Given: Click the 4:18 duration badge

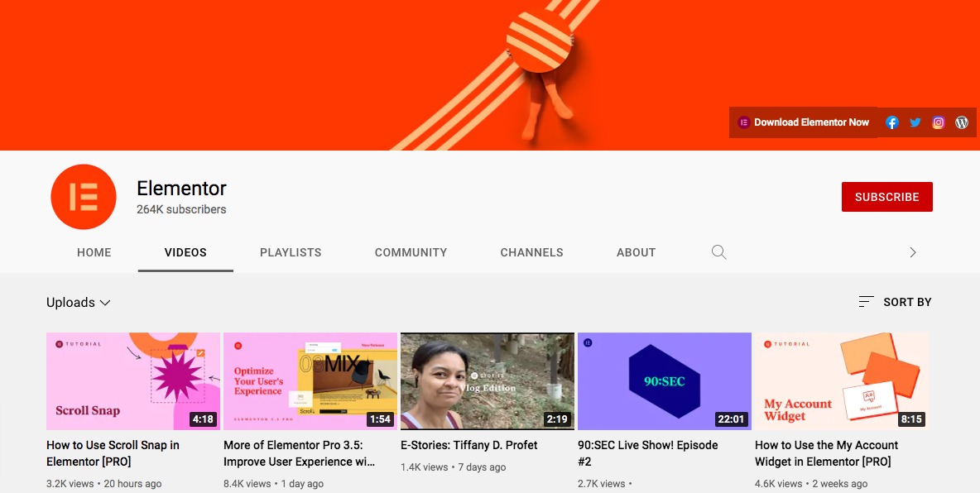Looking at the screenshot, I should [203, 419].
